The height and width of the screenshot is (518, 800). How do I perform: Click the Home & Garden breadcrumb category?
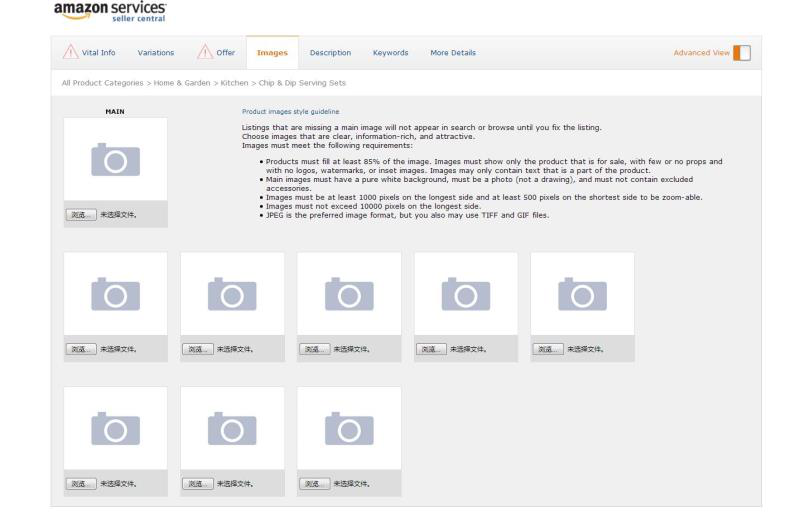[182, 83]
